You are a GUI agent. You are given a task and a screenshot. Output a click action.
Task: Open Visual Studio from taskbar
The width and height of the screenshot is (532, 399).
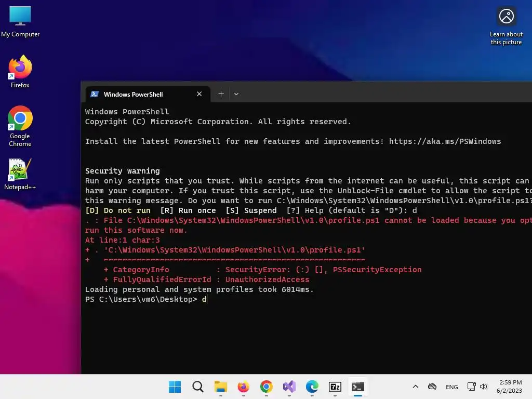[289, 387]
